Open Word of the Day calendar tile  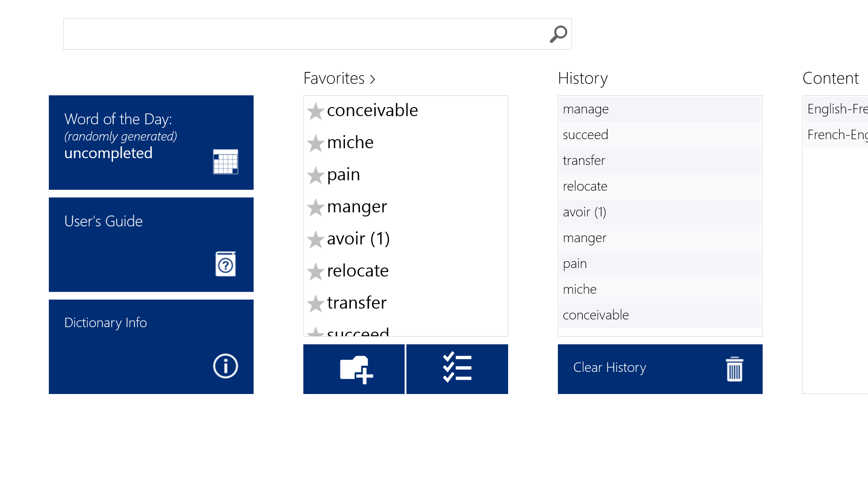(x=151, y=142)
